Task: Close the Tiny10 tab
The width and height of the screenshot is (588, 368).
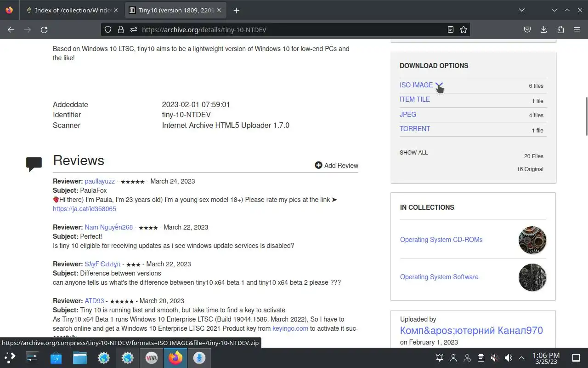Action: pyautogui.click(x=219, y=10)
